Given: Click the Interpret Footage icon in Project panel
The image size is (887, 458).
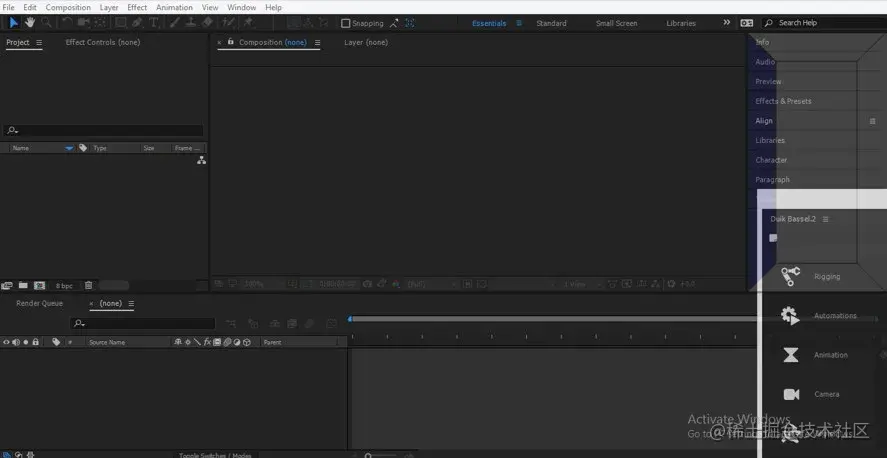Looking at the screenshot, I should coord(7,286).
